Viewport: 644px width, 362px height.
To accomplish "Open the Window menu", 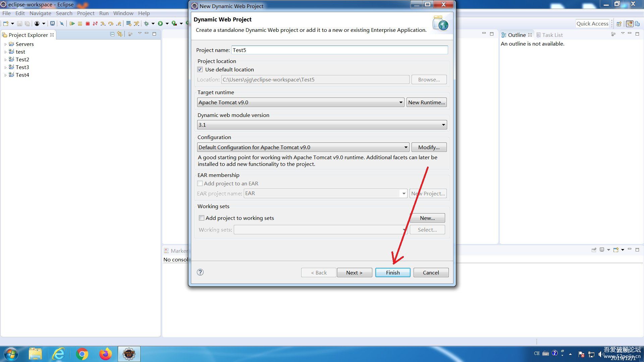I will (x=123, y=13).
